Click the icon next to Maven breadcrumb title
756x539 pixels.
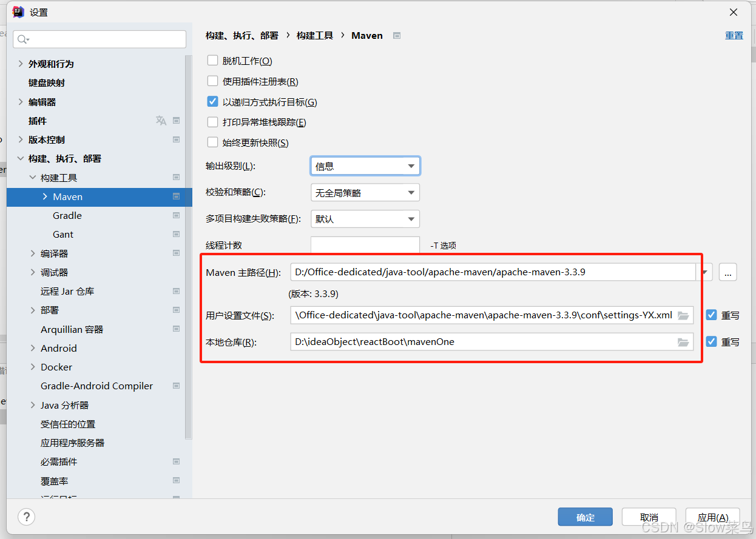pos(397,36)
